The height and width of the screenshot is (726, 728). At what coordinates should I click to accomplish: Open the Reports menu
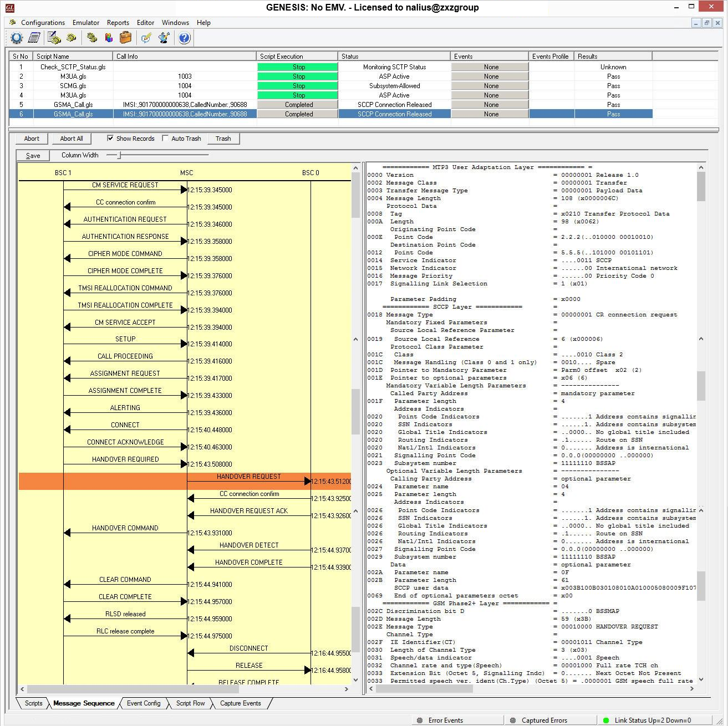click(x=118, y=23)
